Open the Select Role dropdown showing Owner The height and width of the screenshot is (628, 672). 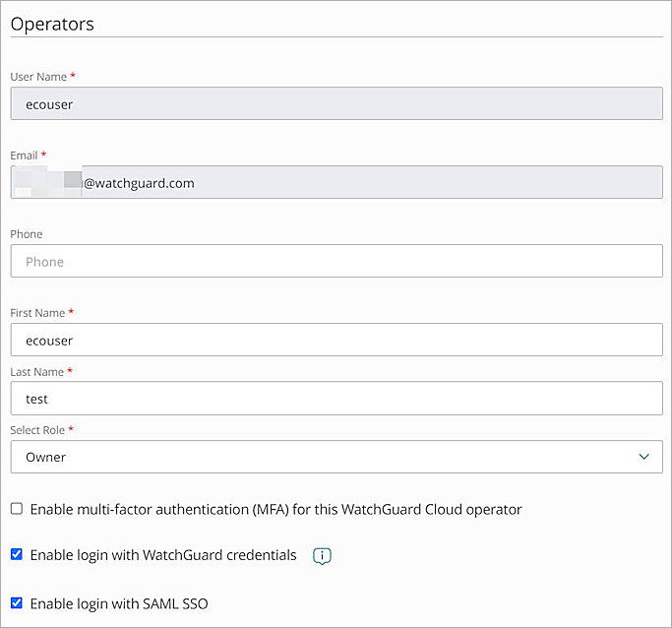point(336,457)
